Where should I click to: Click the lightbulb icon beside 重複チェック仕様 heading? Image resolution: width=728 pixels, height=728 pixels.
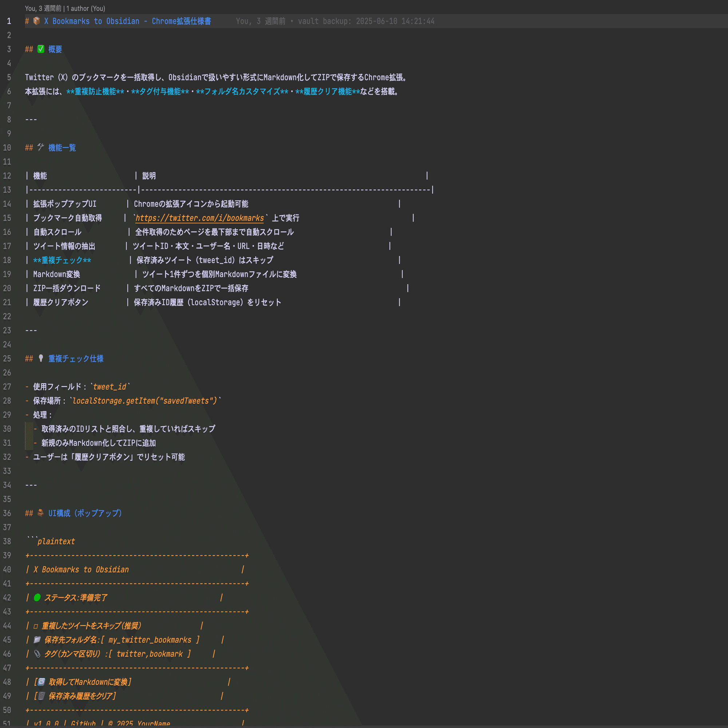click(x=41, y=358)
